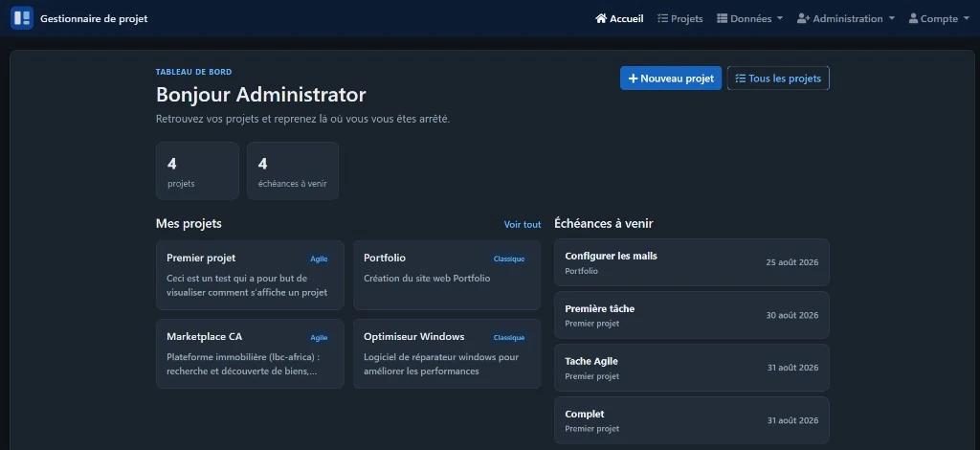The width and height of the screenshot is (980, 450).
Task: Open the Portfolio project card
Action: [x=447, y=275]
